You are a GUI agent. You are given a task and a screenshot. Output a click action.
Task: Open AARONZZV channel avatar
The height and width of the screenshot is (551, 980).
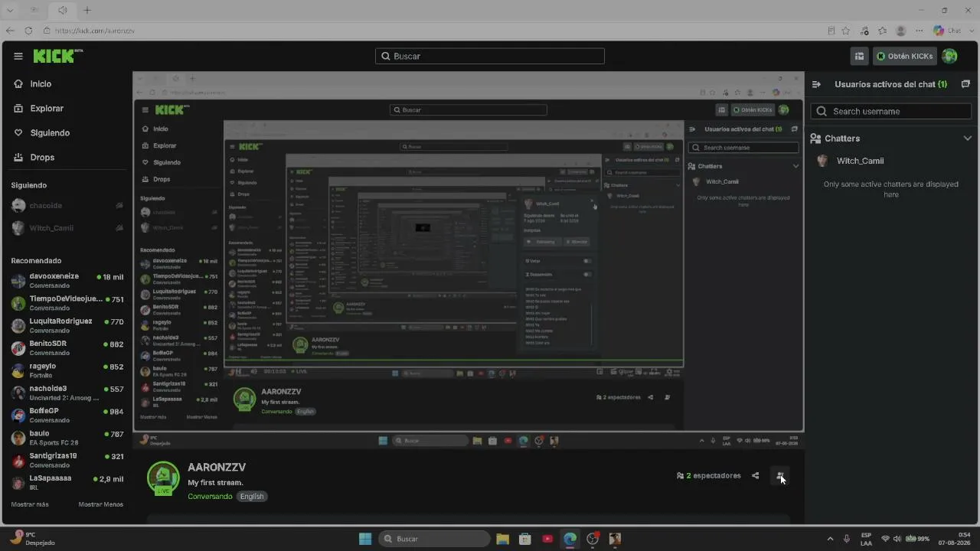[x=163, y=478]
